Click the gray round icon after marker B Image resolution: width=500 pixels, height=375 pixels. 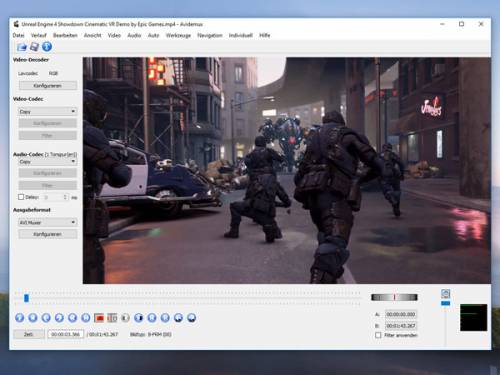point(125,318)
